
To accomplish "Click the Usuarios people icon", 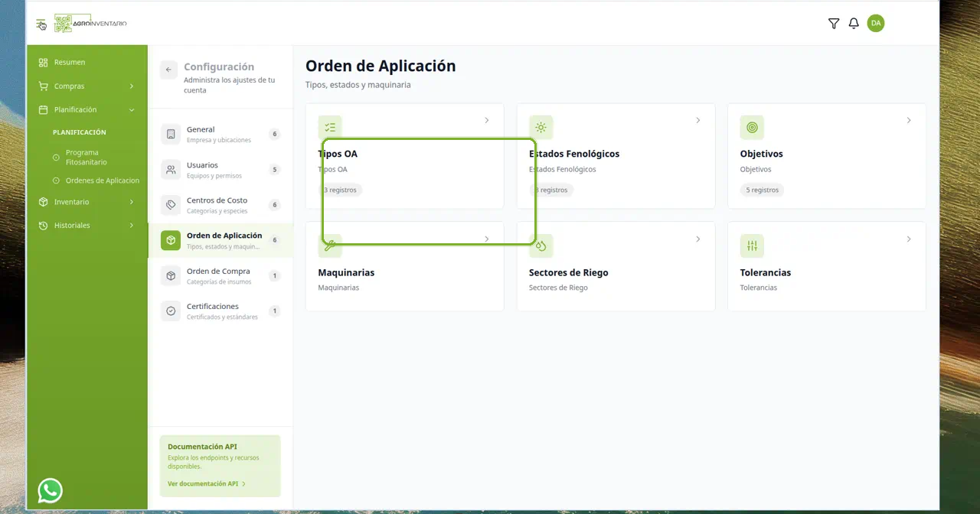I will [x=171, y=170].
